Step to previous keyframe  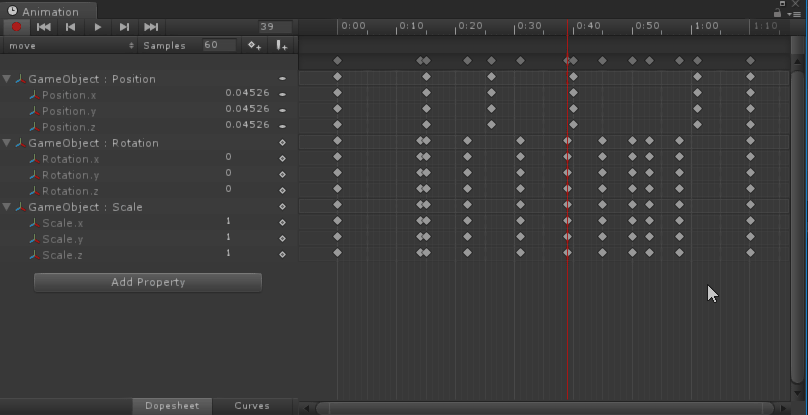(71, 27)
